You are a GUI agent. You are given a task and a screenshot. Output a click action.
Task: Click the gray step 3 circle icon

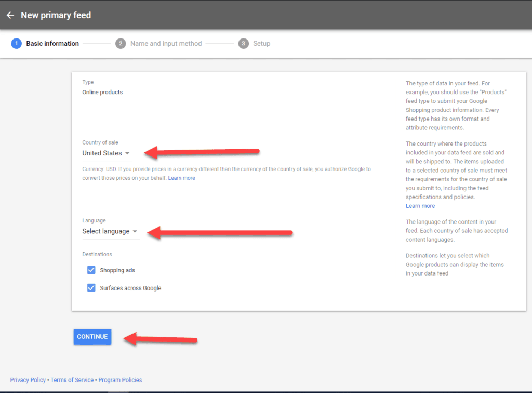tap(243, 43)
